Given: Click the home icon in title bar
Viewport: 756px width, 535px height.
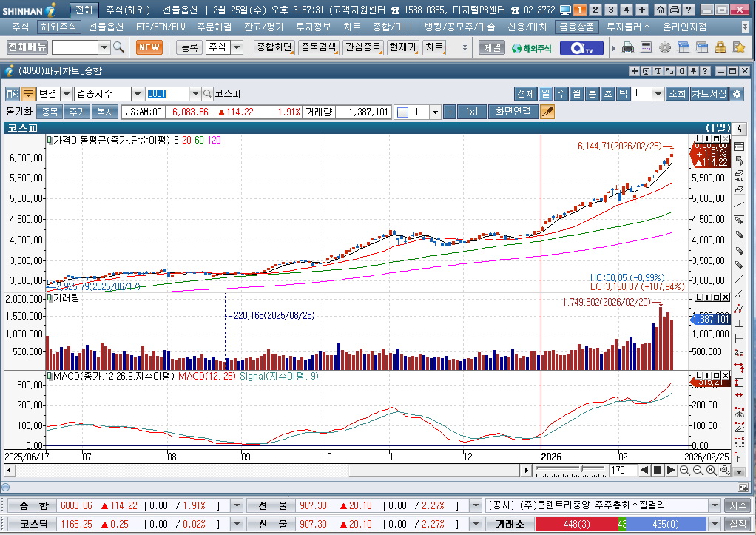Looking at the screenshot, I should pyautogui.click(x=660, y=10).
